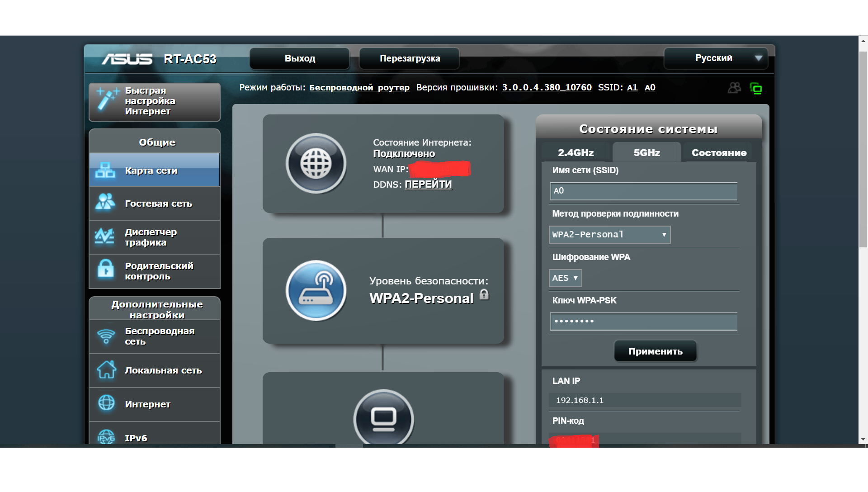This screenshot has height=492, width=868.
Task: Open Беспроводная сеть settings menu
Action: click(x=155, y=336)
